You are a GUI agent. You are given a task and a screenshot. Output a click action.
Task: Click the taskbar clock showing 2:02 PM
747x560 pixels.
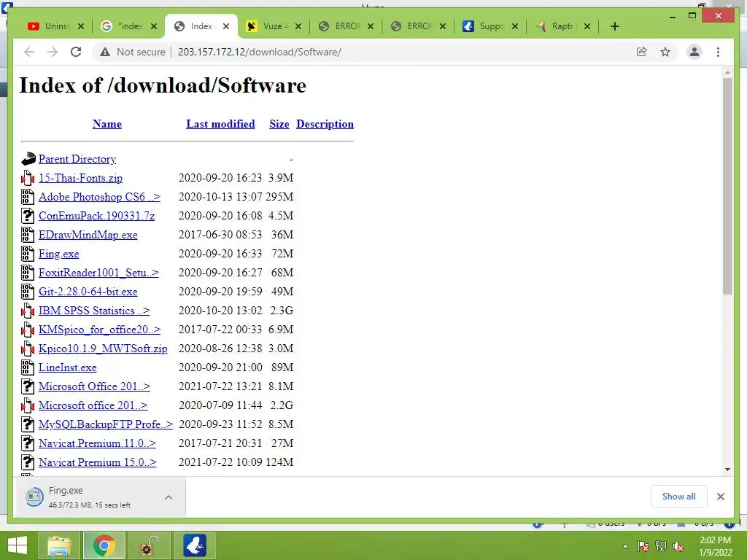715,546
